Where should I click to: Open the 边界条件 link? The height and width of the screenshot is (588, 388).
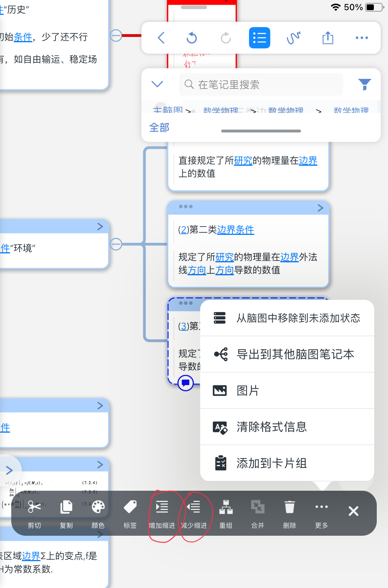[235, 230]
